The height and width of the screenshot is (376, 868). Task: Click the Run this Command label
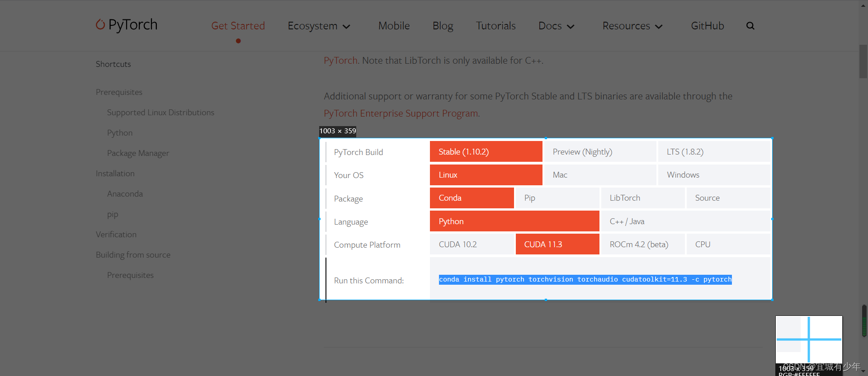tap(369, 281)
